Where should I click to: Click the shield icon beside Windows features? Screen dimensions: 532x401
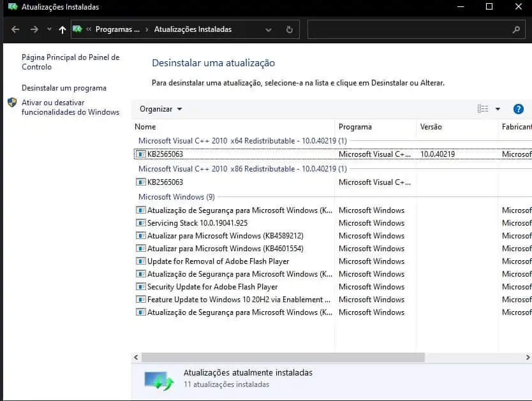click(x=12, y=103)
